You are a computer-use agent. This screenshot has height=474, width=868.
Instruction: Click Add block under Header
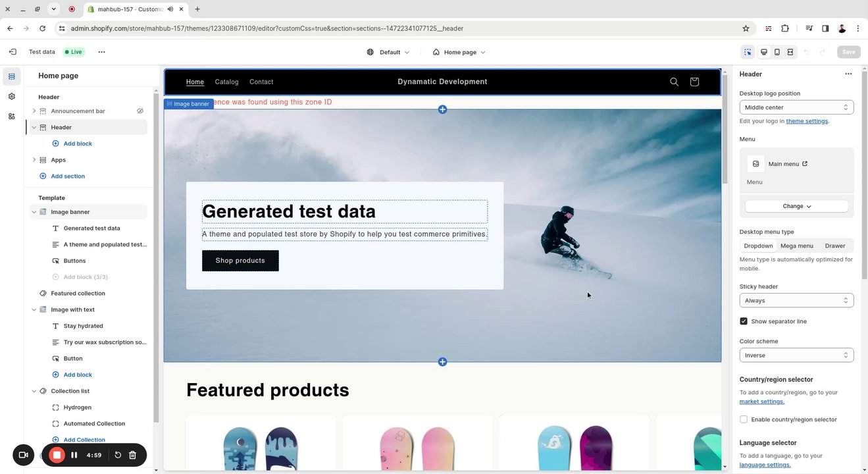78,144
